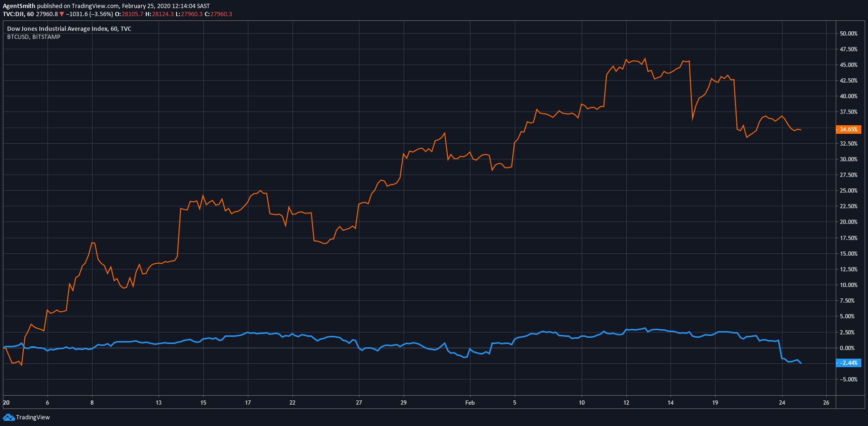Click the blue -2.44% price label

click(x=849, y=363)
